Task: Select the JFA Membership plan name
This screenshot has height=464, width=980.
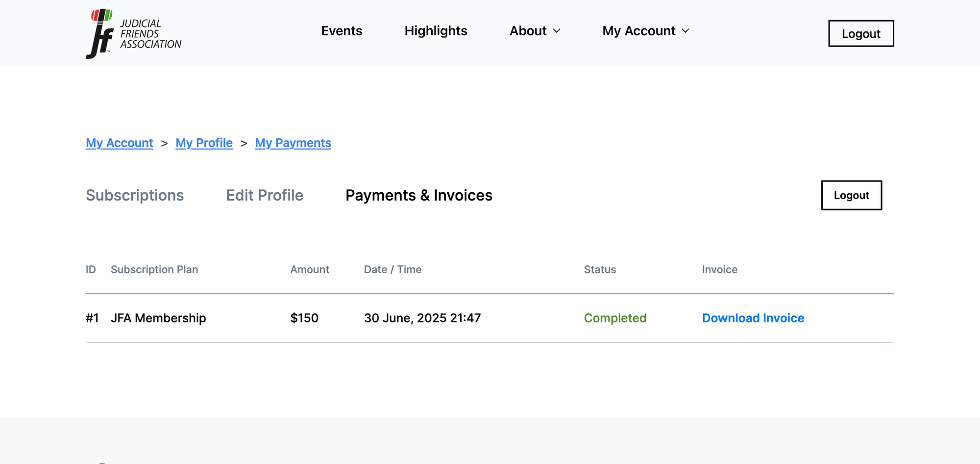Action: click(158, 318)
